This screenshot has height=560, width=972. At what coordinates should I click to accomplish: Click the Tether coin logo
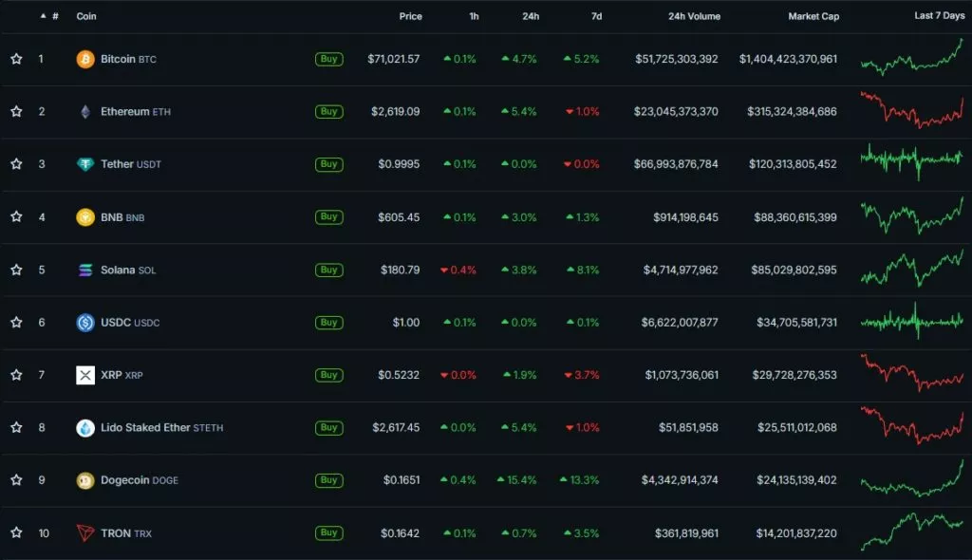(x=84, y=164)
